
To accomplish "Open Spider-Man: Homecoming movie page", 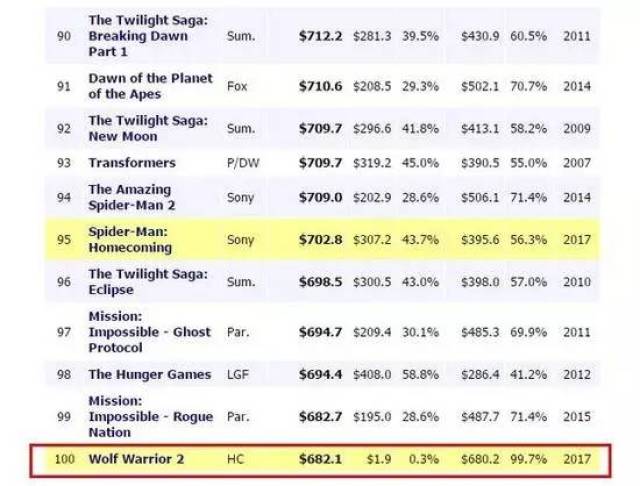I will 130,240.
